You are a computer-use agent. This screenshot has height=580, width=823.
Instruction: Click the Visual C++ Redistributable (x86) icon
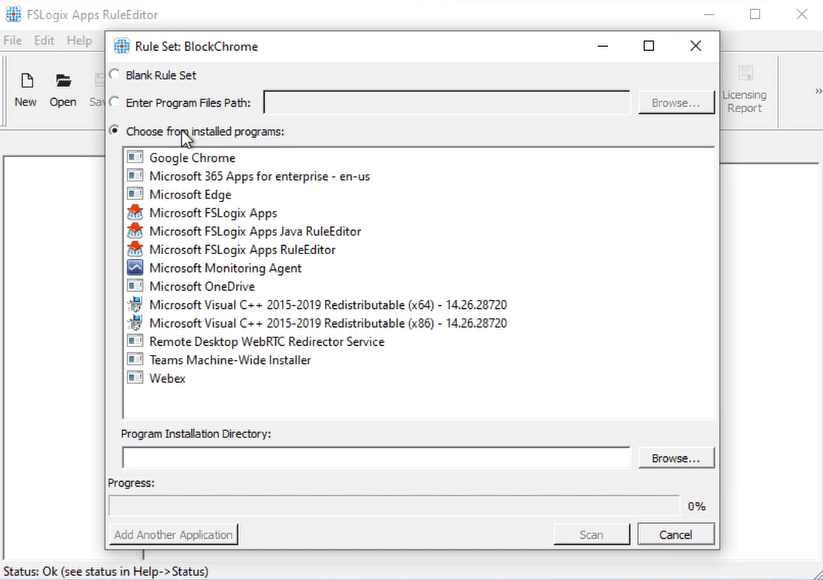click(135, 322)
